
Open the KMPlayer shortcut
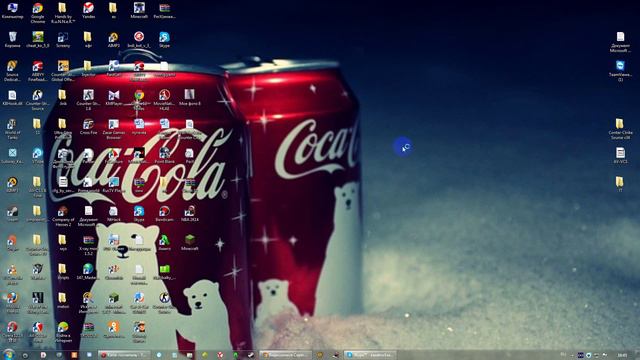(113, 98)
